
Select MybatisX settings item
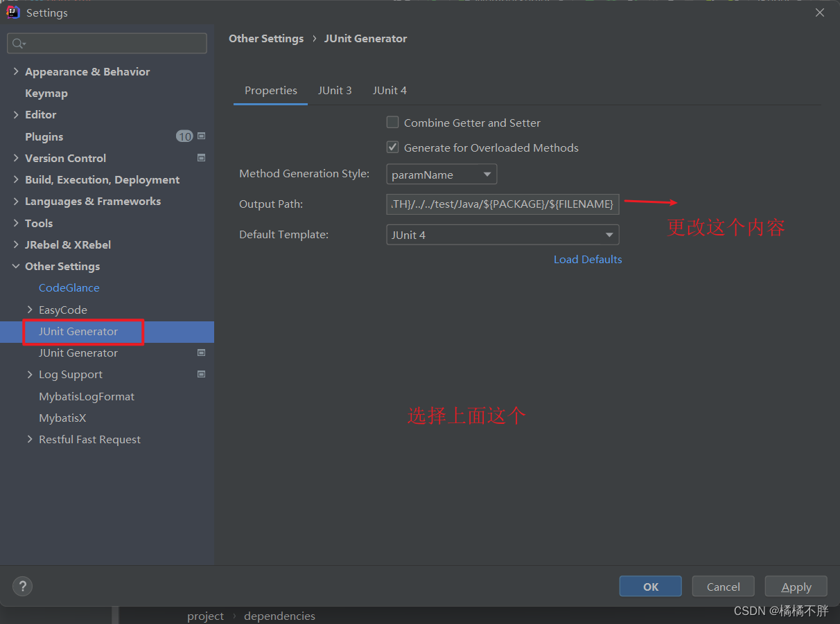click(x=62, y=418)
